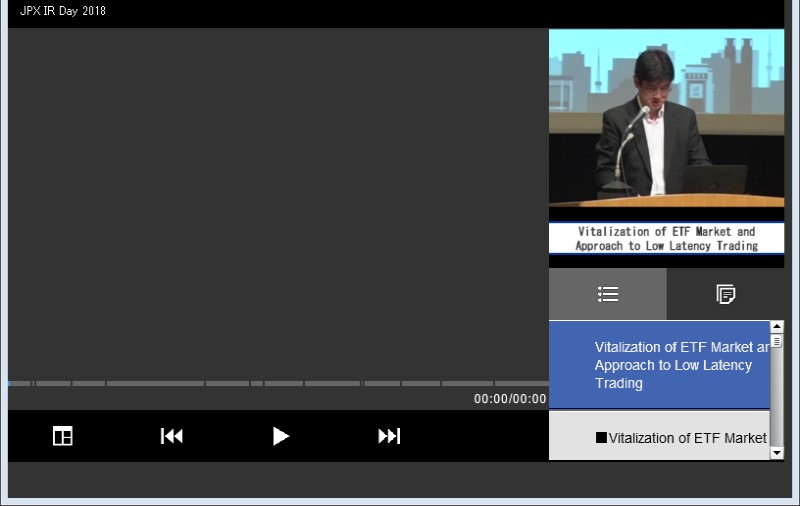Viewport: 800px width, 506px height.
Task: Seek to the middle of progress bar
Action: pyautogui.click(x=278, y=383)
